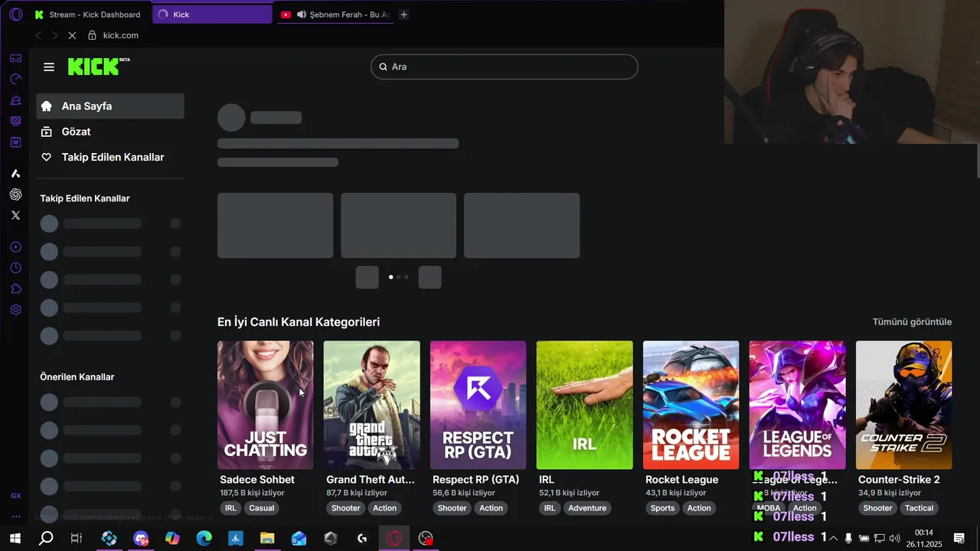Viewport: 980px width, 551px height.
Task: Click IRL tag under Sadece Sohbet
Action: click(x=230, y=508)
